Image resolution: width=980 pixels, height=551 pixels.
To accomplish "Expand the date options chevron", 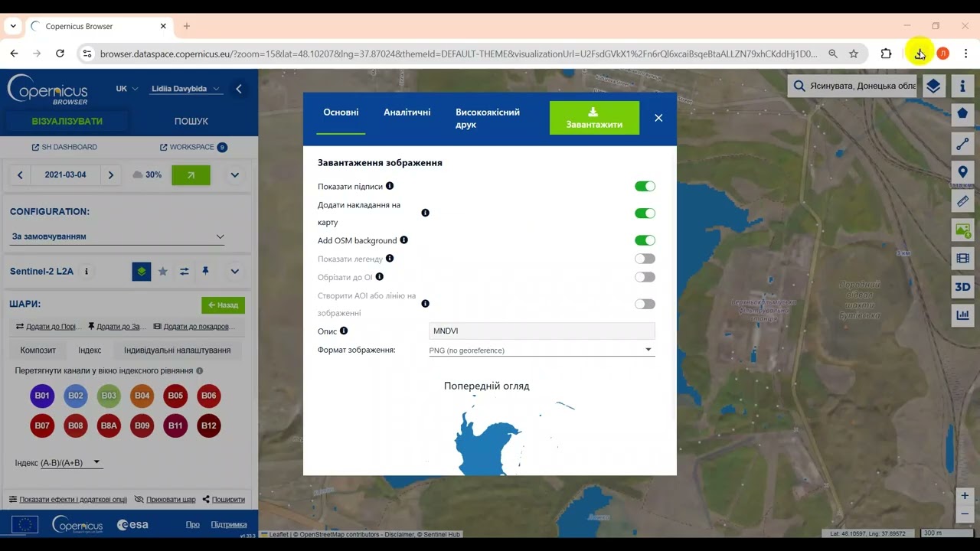I will [235, 175].
